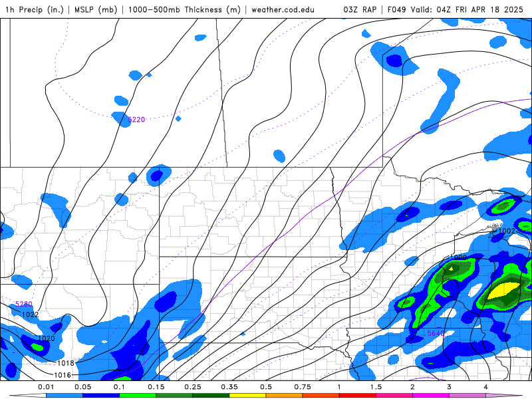Click the purple 5640 thickness contour label
Image resolution: width=532 pixels, height=399 pixels.
click(x=436, y=333)
